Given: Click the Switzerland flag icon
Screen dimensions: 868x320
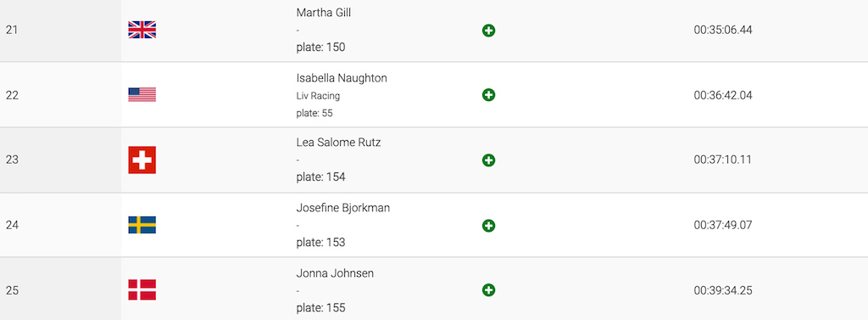Looking at the screenshot, I should [142, 160].
